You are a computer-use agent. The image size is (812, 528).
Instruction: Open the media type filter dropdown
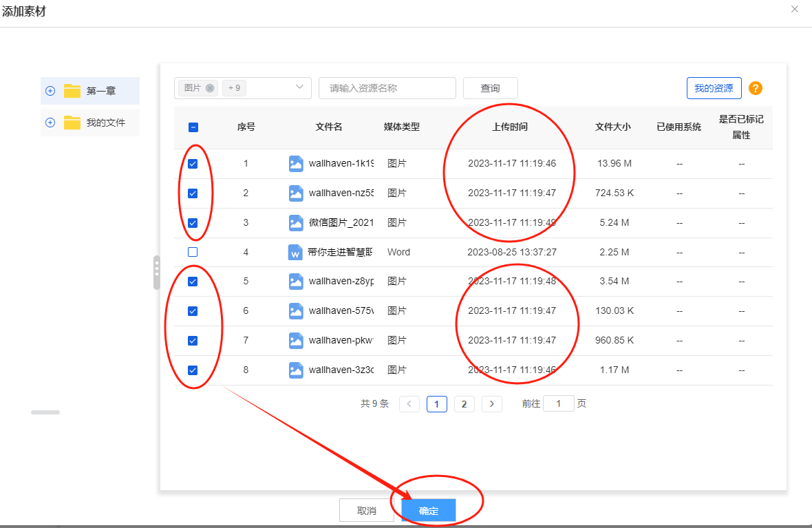(x=299, y=87)
